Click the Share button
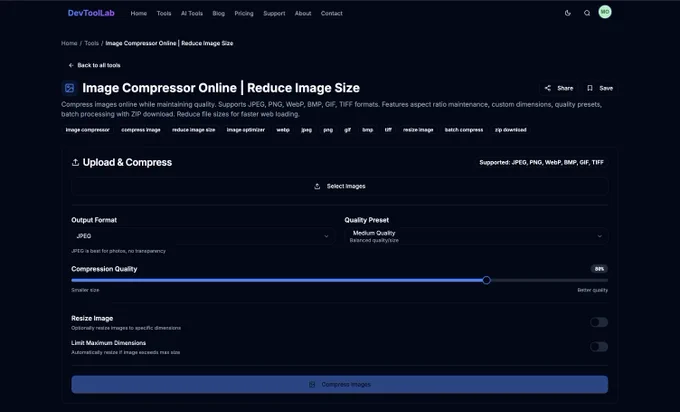The height and width of the screenshot is (412, 680). (x=559, y=88)
